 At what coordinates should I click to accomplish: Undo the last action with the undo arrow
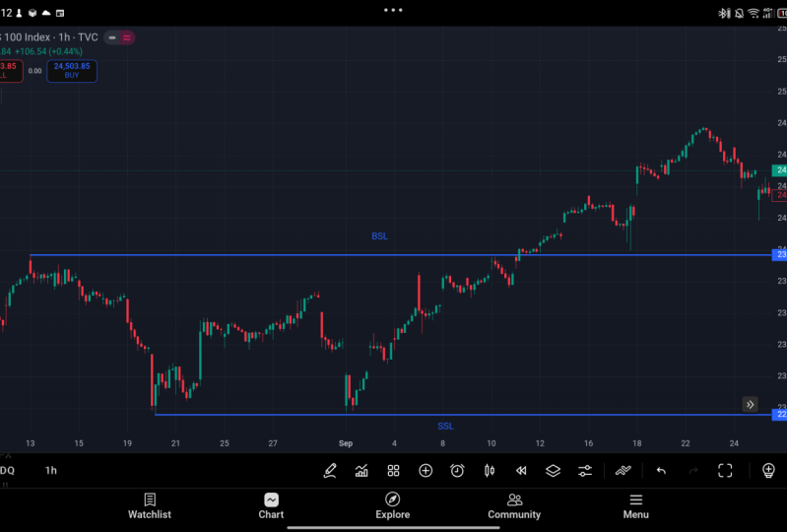click(661, 470)
